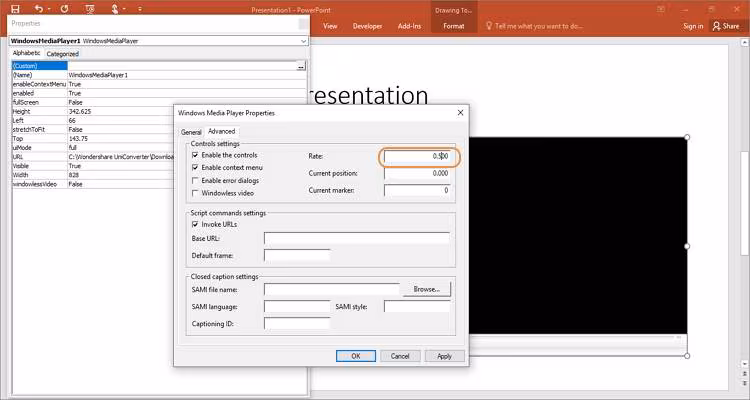This screenshot has width=750, height=400.
Task: Open the WindowsMediaPlayer1 object dropdown
Action: coord(303,41)
